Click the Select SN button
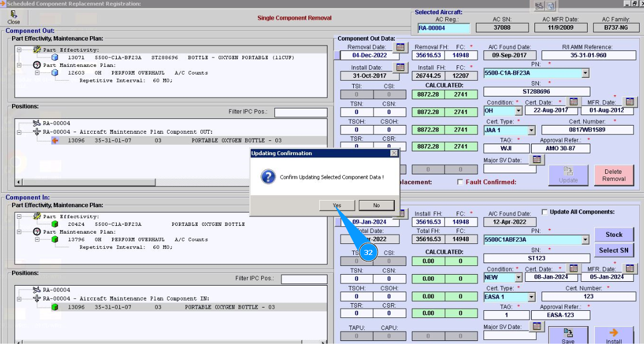Viewport: 644px width, 347px height. 613,251
